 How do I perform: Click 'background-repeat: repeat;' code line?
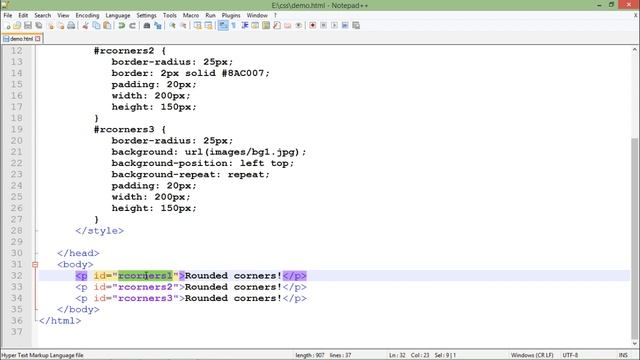(191, 174)
